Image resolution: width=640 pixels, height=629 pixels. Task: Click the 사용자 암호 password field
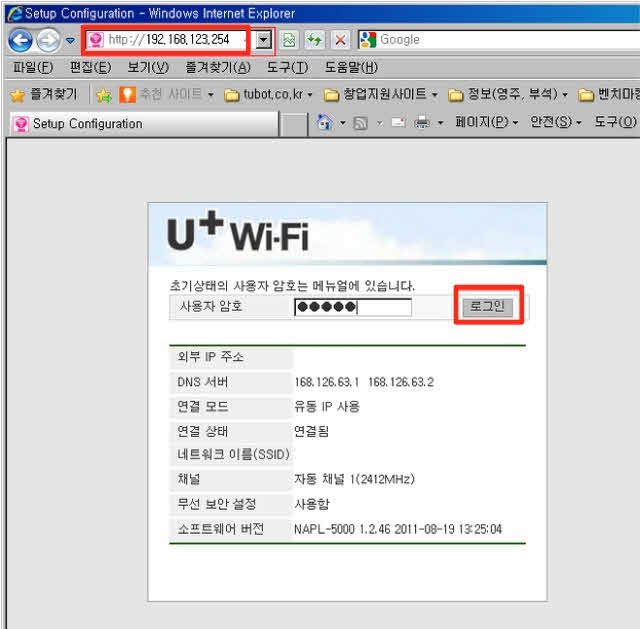[x=353, y=307]
